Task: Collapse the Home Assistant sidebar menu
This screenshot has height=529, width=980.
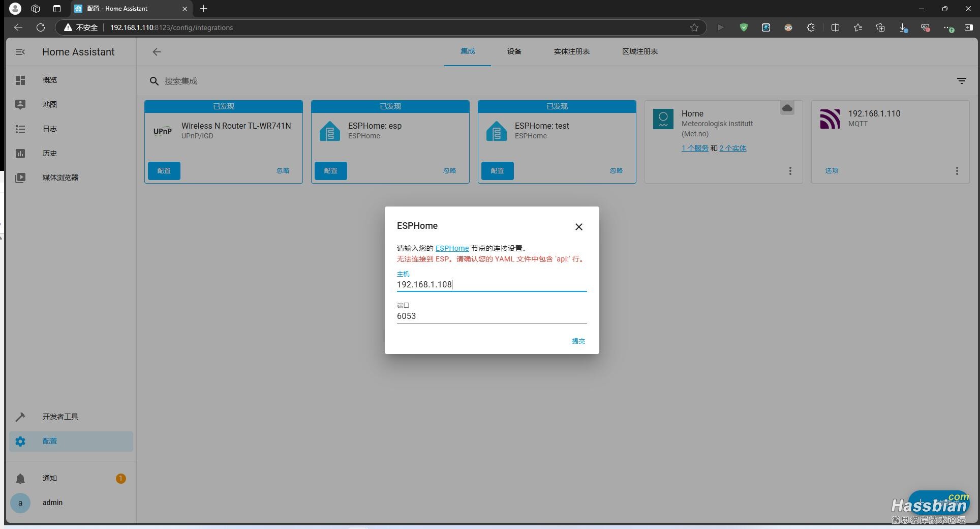Action: click(20, 52)
